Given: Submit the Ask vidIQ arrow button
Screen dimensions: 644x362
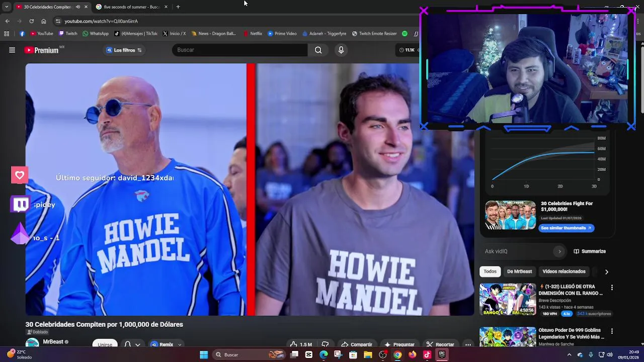Looking at the screenshot, I should 559,251.
